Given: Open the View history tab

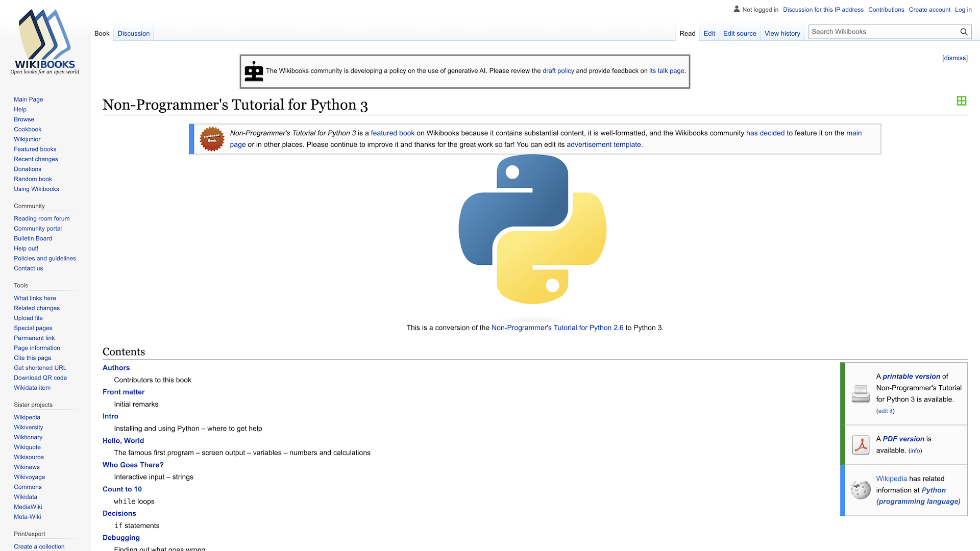Looking at the screenshot, I should pyautogui.click(x=782, y=34).
